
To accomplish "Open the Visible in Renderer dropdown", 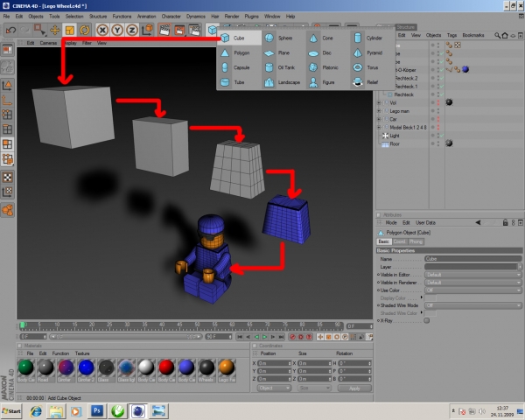I will [473, 283].
